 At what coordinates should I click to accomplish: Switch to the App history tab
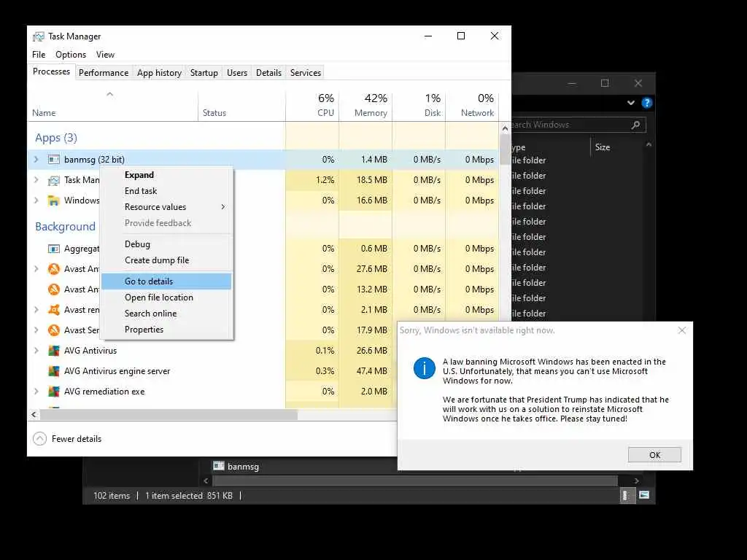[159, 73]
